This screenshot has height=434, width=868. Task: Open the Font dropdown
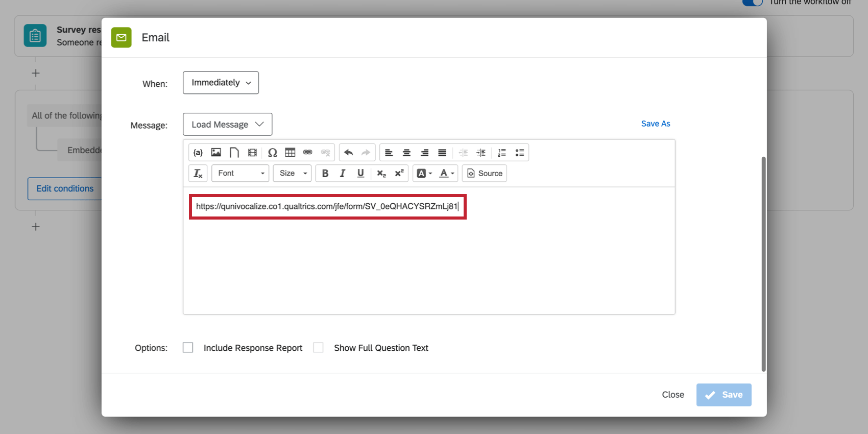240,174
